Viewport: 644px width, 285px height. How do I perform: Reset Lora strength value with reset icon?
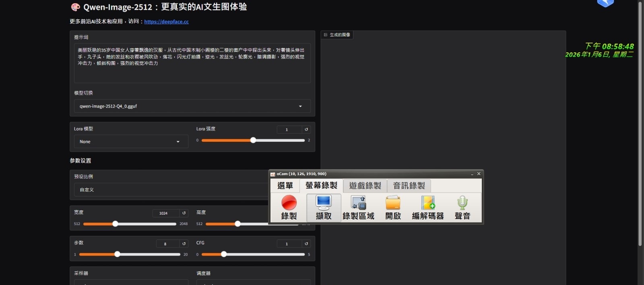point(306,130)
